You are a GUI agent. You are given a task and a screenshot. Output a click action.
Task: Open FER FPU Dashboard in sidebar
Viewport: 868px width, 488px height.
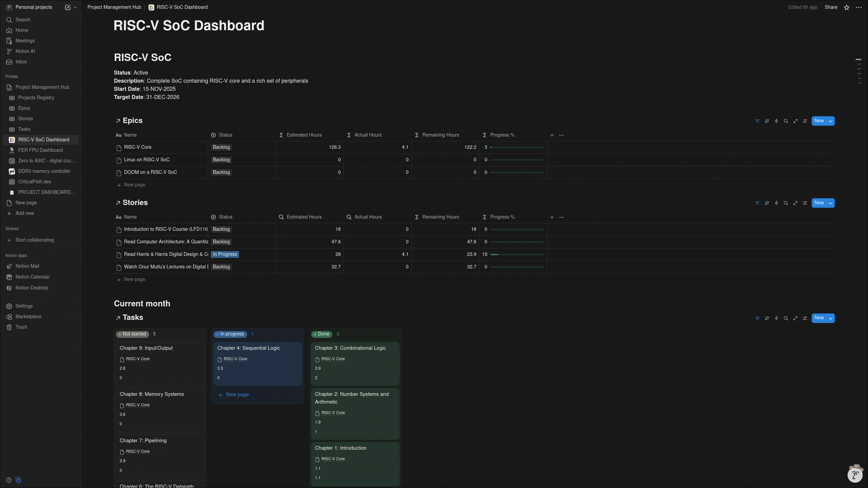pyautogui.click(x=40, y=150)
